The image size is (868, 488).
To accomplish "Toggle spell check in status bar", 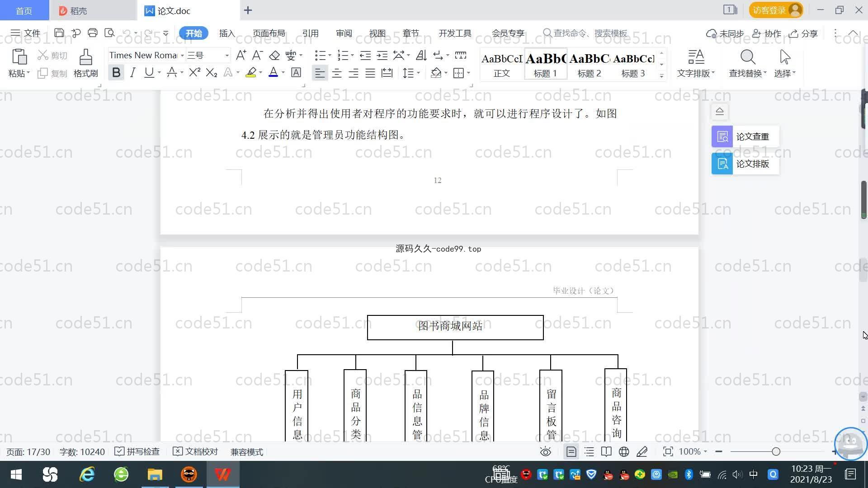I will pos(137,451).
